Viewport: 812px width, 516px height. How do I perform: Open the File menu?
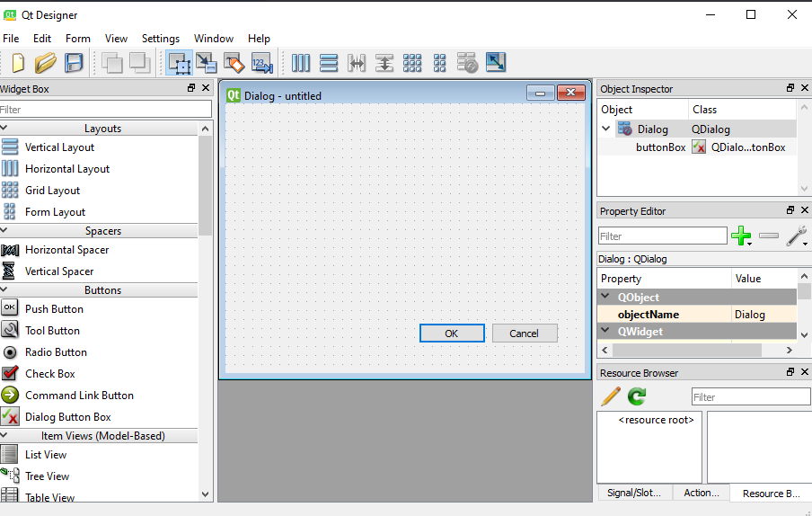11,39
